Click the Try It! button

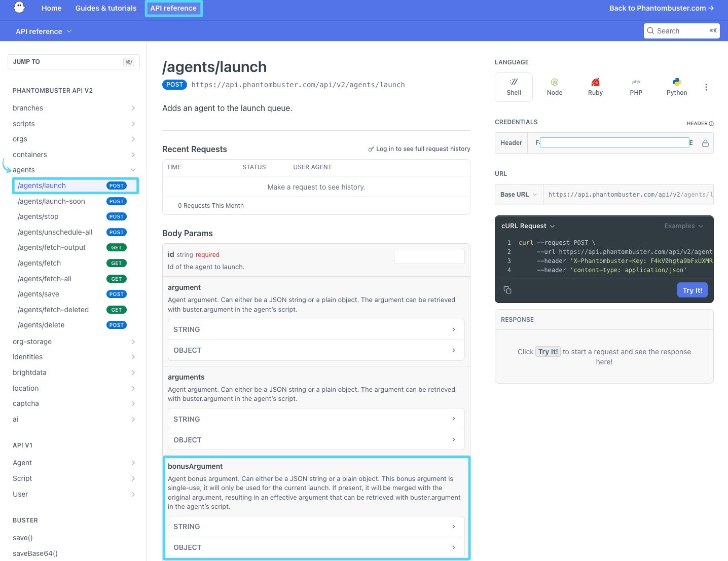point(693,290)
